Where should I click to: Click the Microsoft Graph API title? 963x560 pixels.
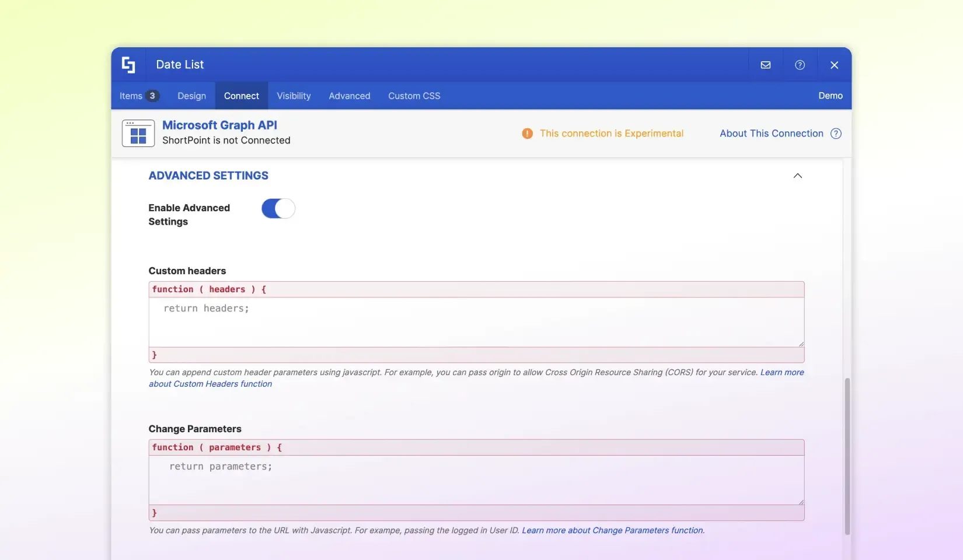pos(219,125)
